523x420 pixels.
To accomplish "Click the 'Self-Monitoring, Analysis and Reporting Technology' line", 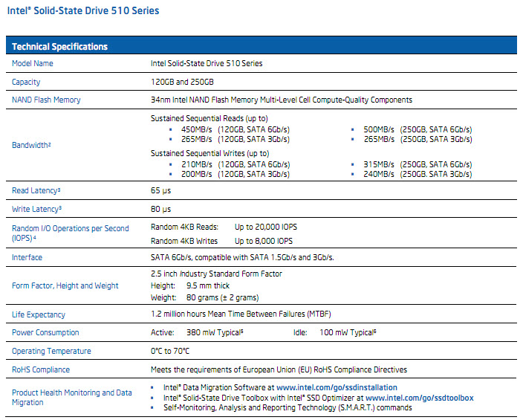I will click(288, 408).
